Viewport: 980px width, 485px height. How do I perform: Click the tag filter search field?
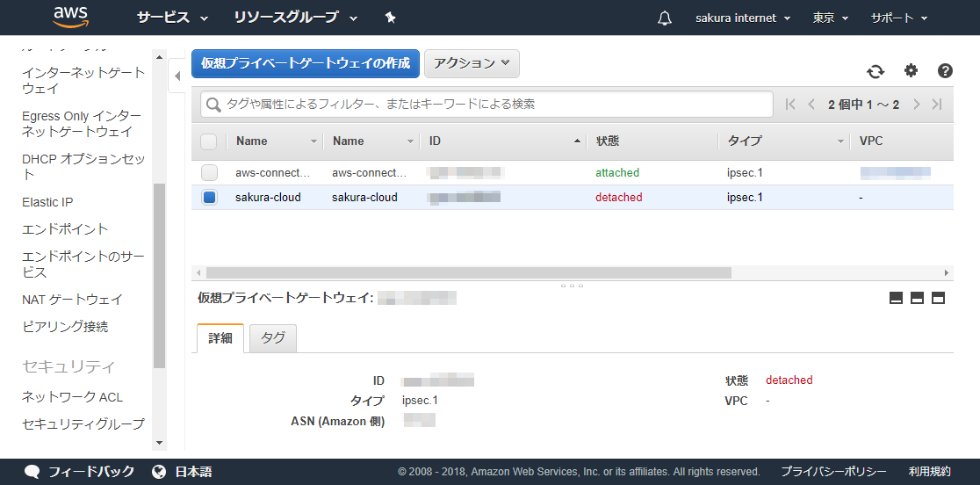pyautogui.click(x=487, y=104)
